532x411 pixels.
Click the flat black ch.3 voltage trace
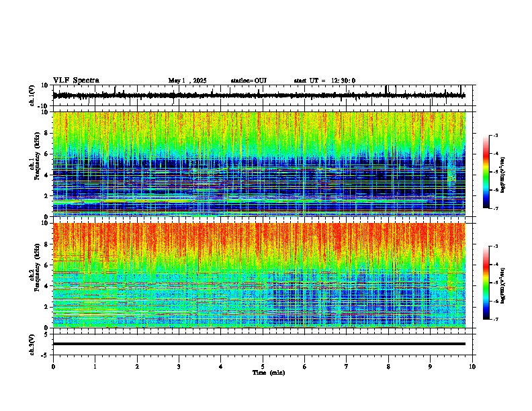pyautogui.click(x=259, y=344)
